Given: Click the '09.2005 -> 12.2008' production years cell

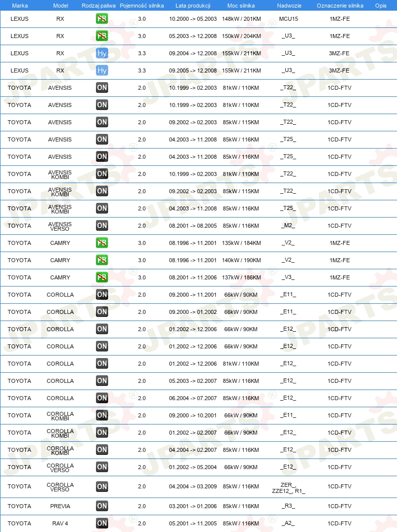Looking at the screenshot, I should pos(193,70).
